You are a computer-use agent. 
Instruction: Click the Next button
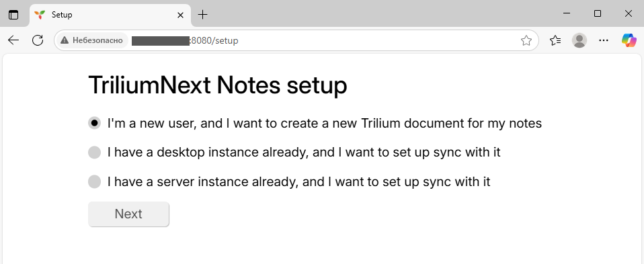(128, 214)
